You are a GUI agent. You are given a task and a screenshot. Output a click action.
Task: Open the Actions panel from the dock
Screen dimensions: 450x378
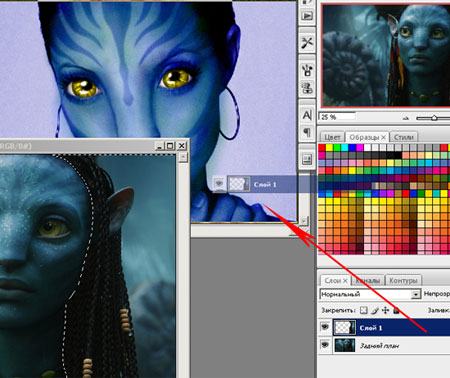[x=307, y=15]
